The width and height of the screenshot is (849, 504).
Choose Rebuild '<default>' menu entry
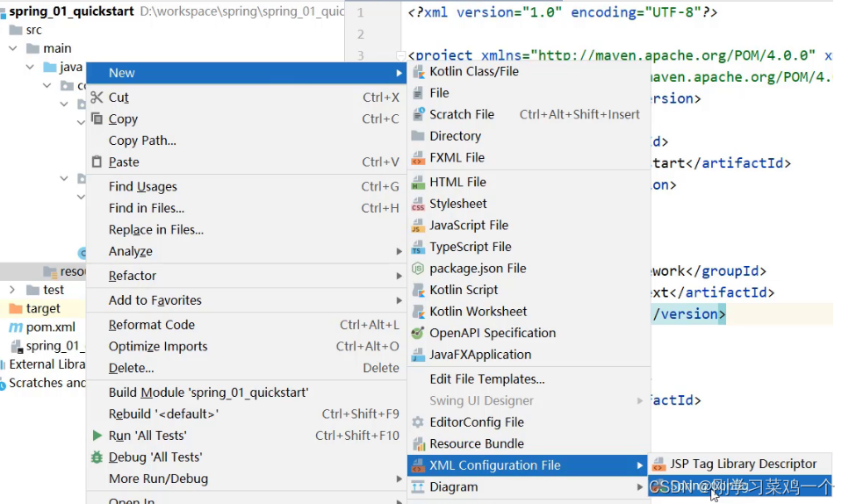(247, 414)
